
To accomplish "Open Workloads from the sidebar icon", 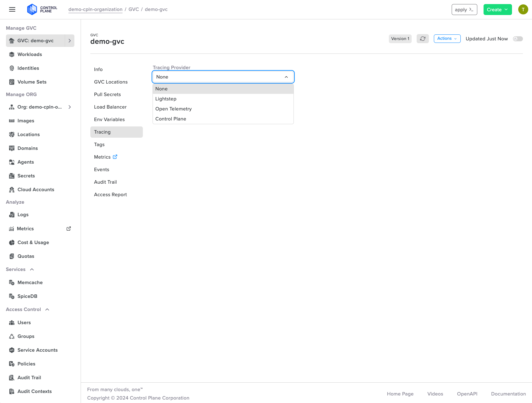I will click(x=12, y=54).
